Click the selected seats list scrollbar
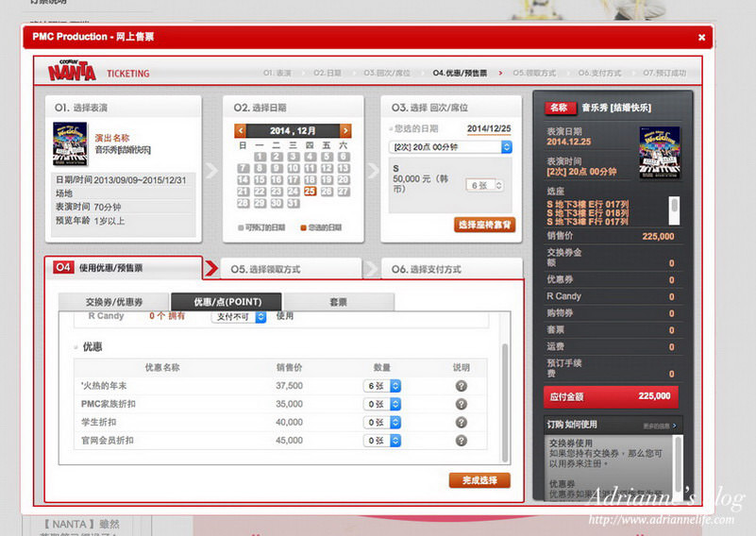Viewport: 756px width, 536px height. click(x=675, y=210)
